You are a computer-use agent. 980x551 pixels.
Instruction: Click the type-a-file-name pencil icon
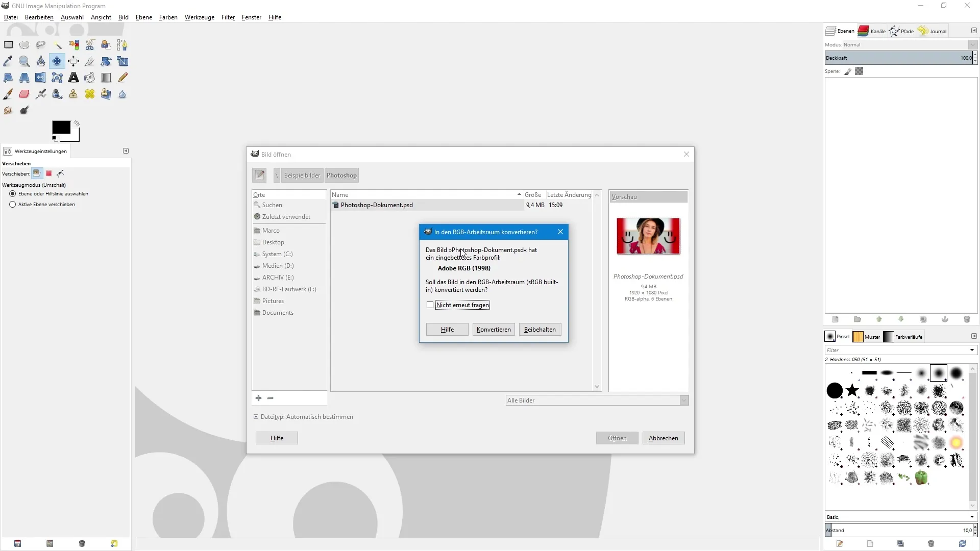259,175
